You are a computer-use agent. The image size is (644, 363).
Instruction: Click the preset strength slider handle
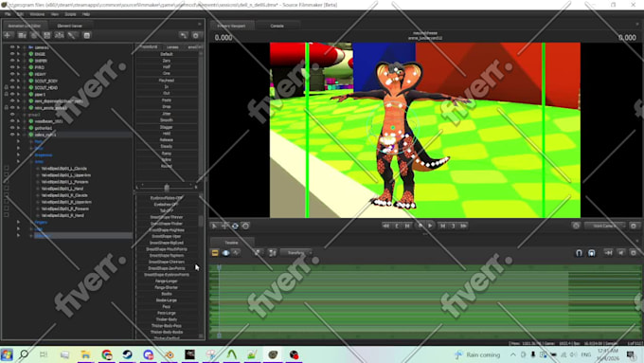[x=167, y=188]
